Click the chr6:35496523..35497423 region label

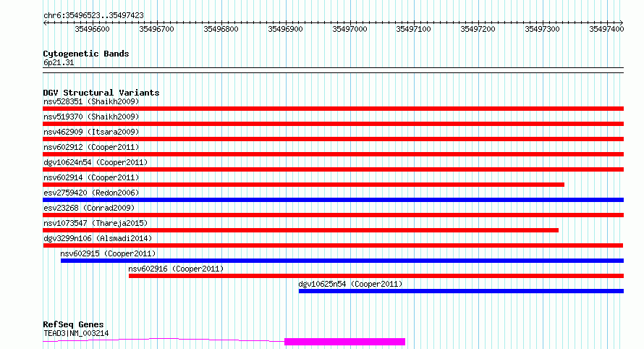point(93,16)
